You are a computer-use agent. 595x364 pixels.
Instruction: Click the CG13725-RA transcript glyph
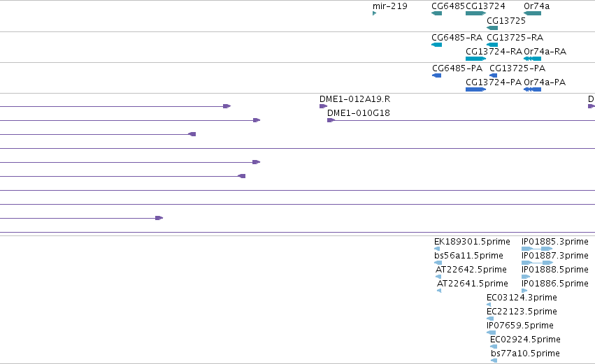click(492, 45)
